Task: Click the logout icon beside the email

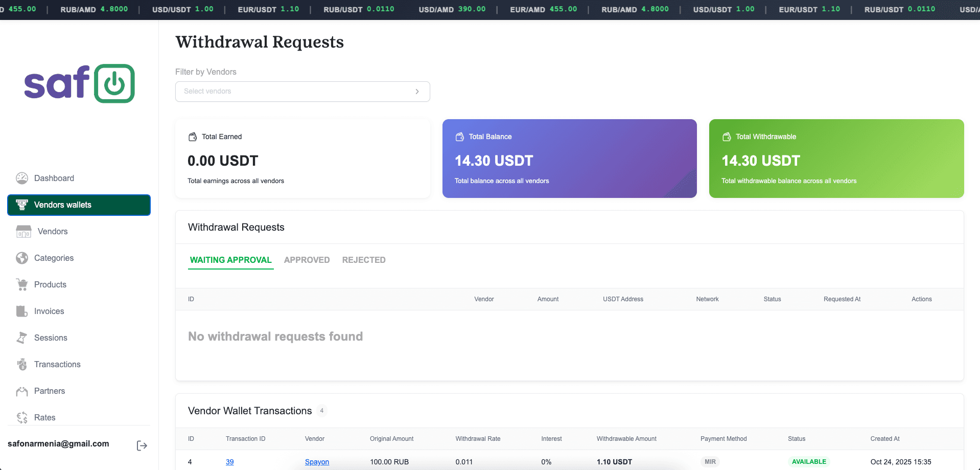Action: coord(142,445)
